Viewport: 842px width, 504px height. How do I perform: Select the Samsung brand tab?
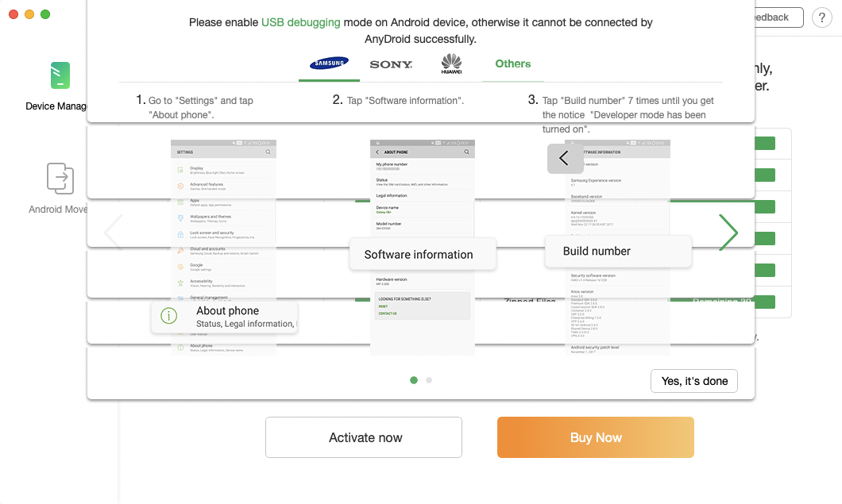329,63
